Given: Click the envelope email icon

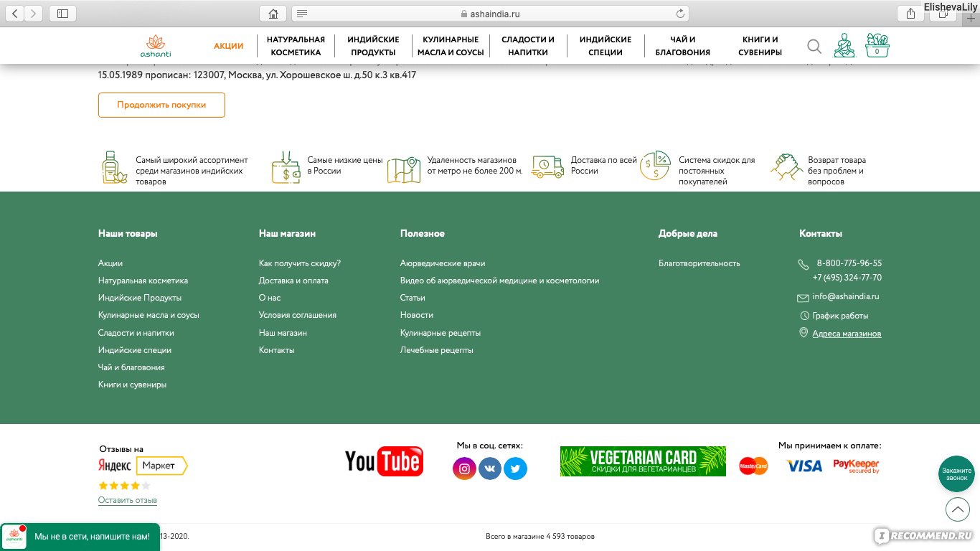Looking at the screenshot, I should 803,298.
